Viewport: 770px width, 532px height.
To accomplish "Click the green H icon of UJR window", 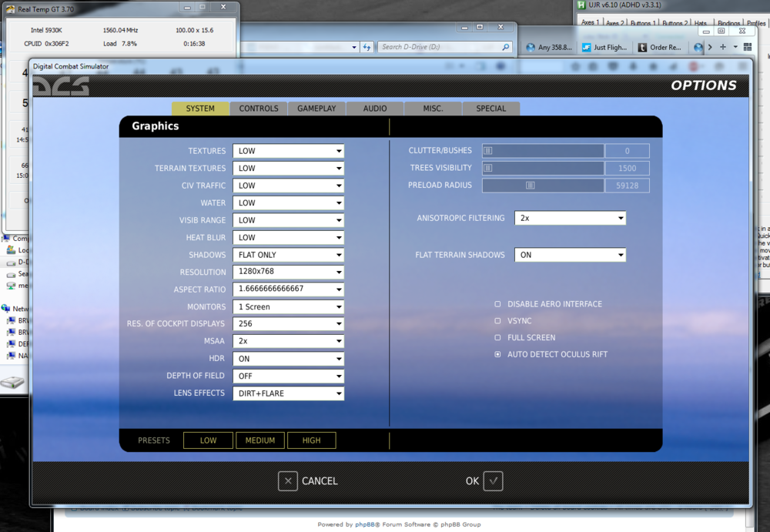I will [581, 5].
